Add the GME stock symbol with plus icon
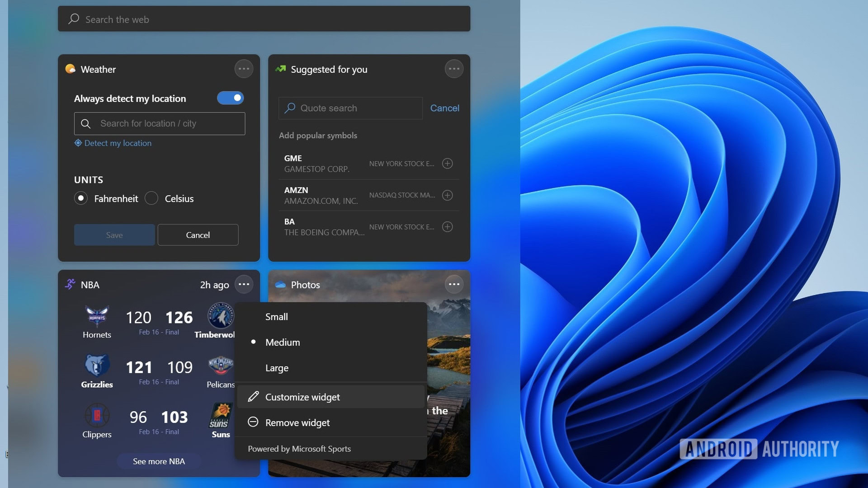The image size is (868, 488). coord(447,164)
